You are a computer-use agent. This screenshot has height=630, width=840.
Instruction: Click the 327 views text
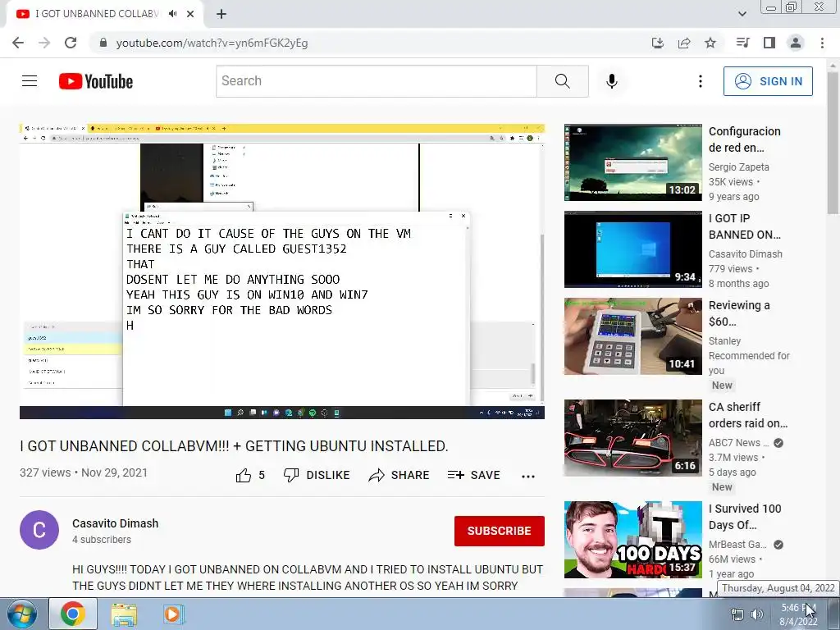click(x=45, y=472)
